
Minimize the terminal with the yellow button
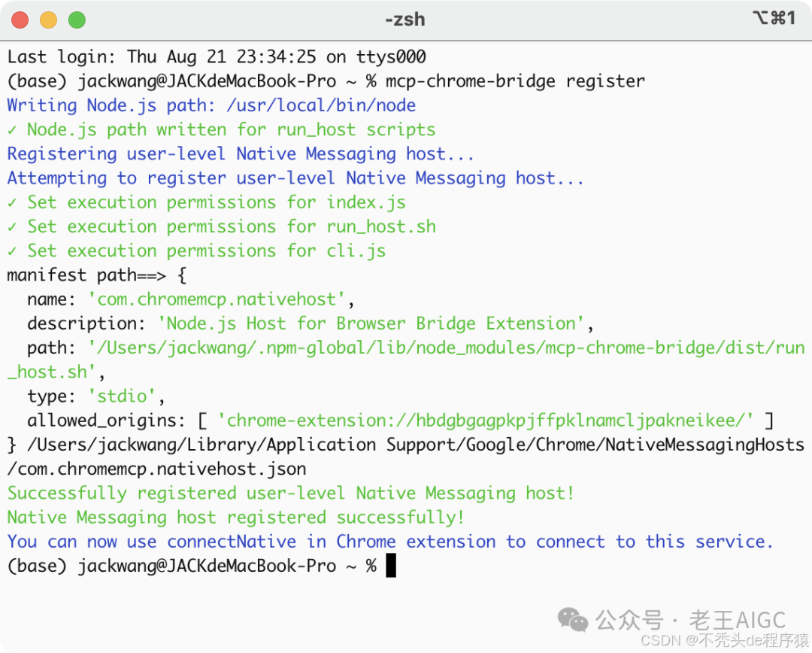(x=48, y=20)
